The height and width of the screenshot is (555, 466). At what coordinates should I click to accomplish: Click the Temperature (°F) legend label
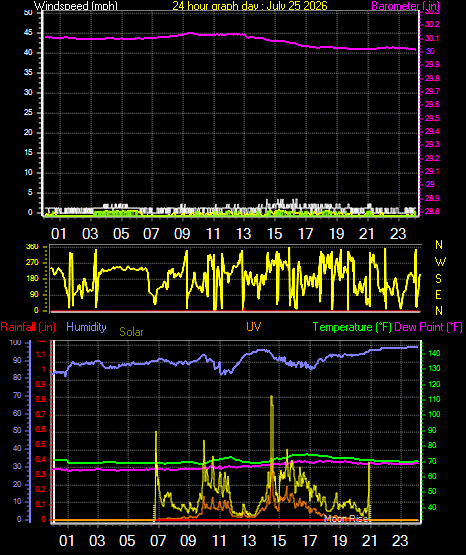coord(352,327)
